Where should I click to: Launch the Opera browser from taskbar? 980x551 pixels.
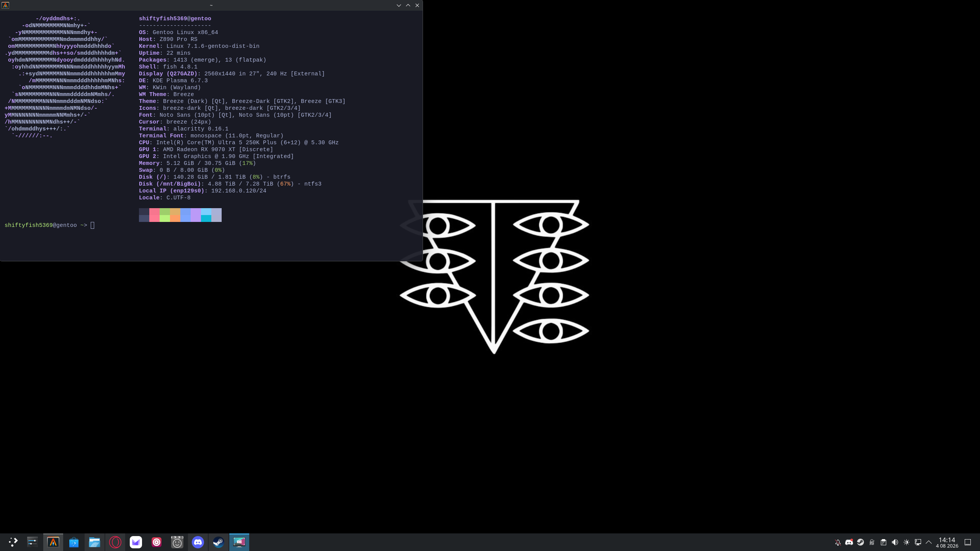115,542
